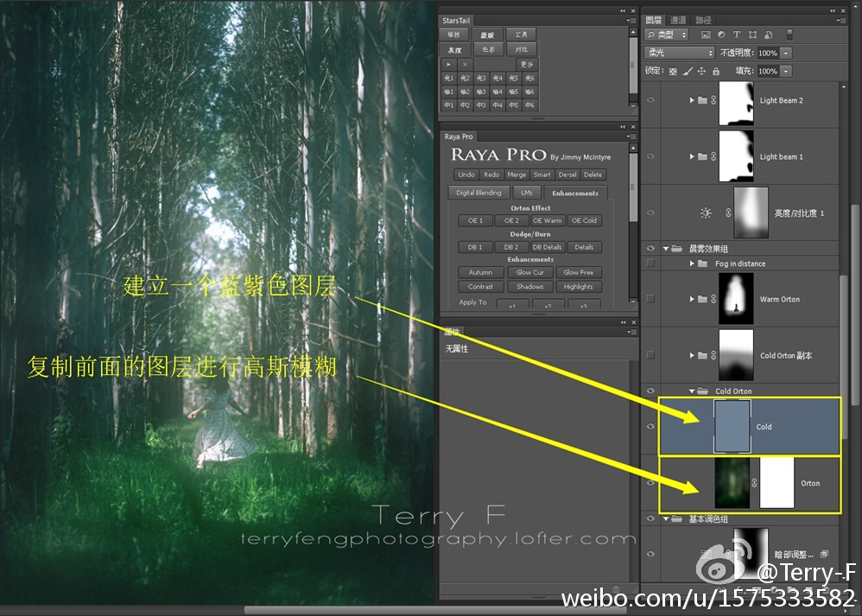Hide the Light beam 1 layer group
Image resolution: width=862 pixels, height=616 pixels.
tap(651, 156)
